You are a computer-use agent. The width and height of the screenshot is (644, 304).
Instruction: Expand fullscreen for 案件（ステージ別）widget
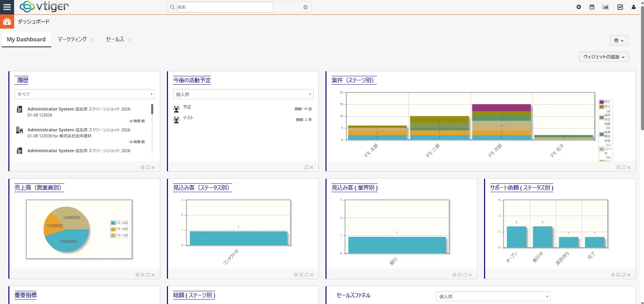618,167
